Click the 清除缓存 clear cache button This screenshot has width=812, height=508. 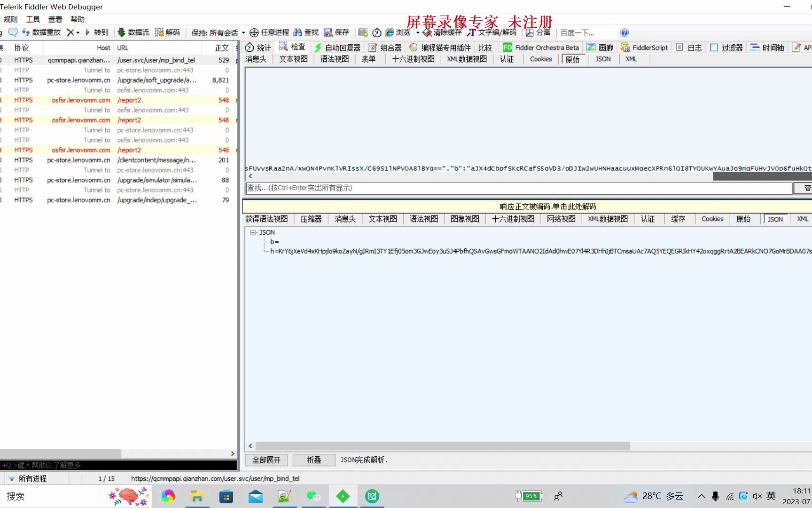442,32
